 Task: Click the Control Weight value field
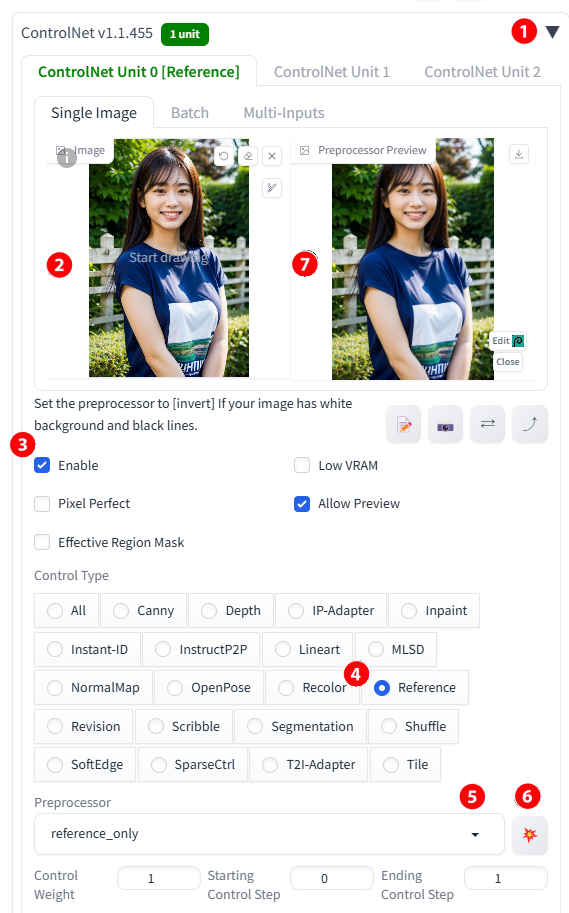(158, 878)
